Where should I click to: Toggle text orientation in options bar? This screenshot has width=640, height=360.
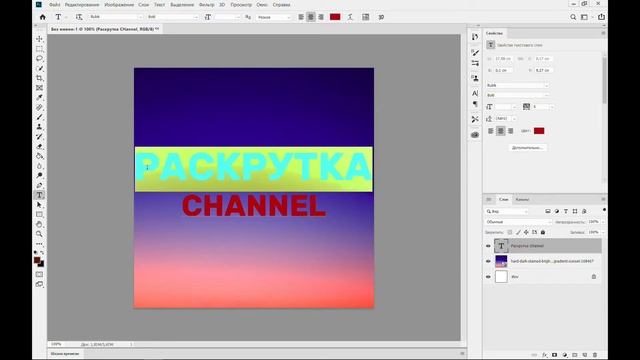pos(79,17)
